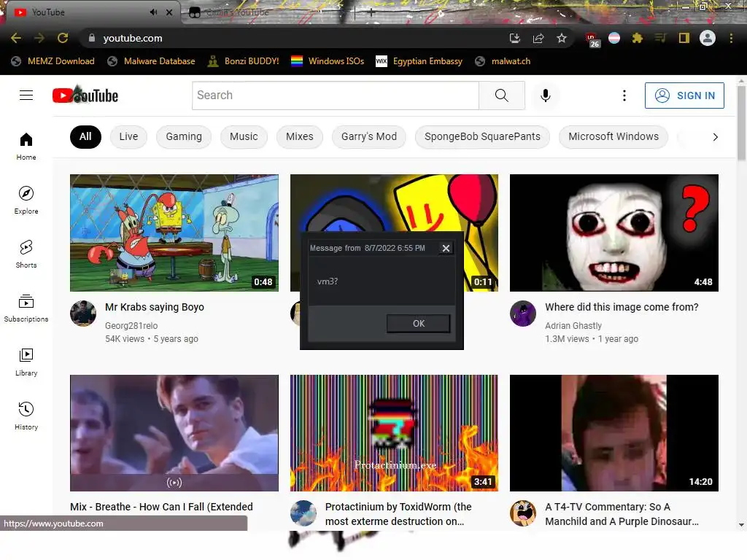
Task: Open the striped flag extension icon
Action: coord(614,38)
